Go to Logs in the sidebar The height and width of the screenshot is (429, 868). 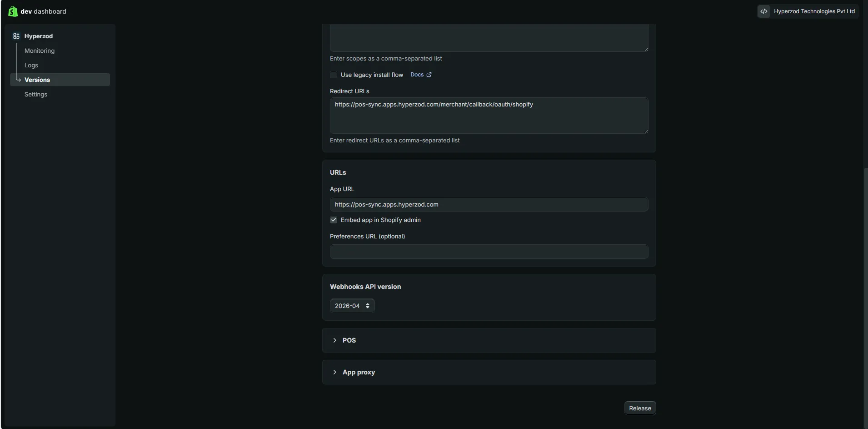[31, 65]
